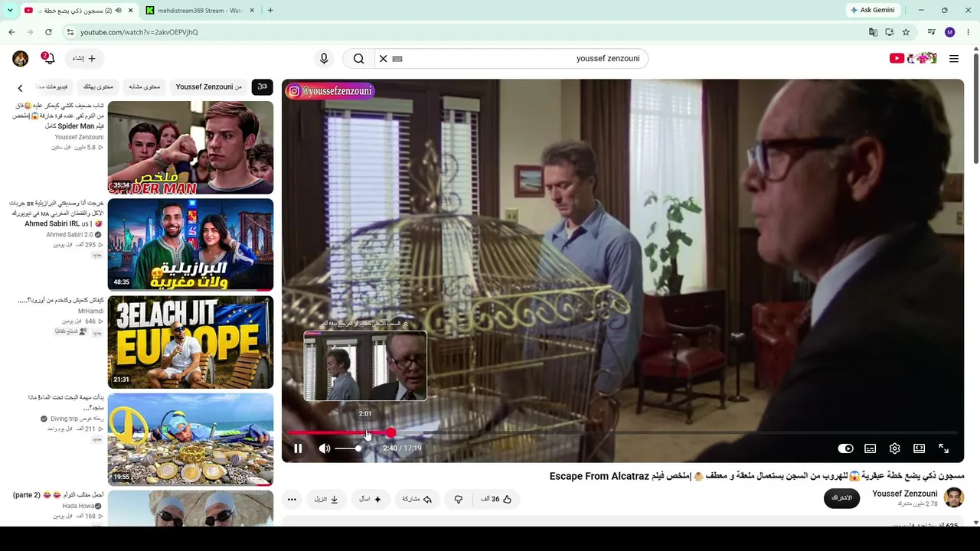Switch the player to theater mode

coord(919,448)
